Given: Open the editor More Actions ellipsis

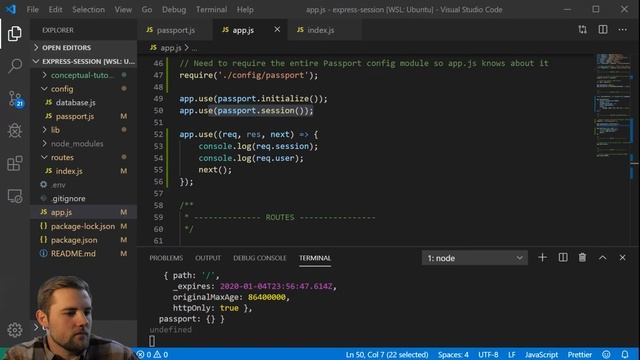Looking at the screenshot, I should [x=622, y=29].
